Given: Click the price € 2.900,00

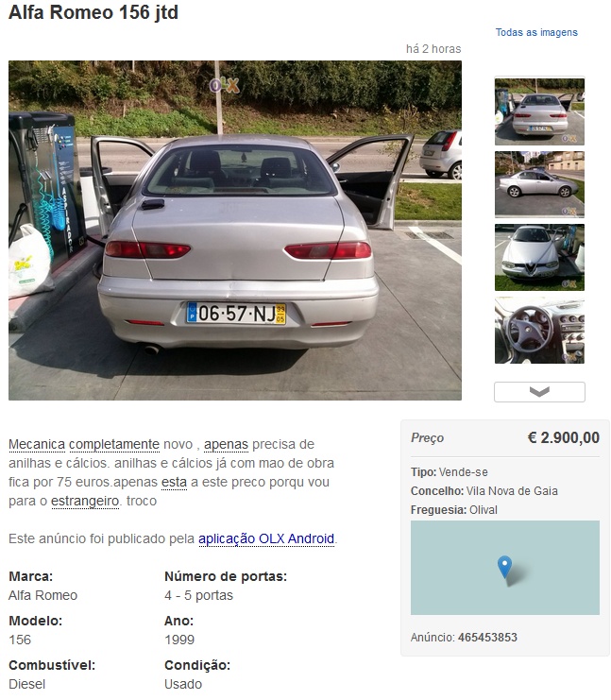Looking at the screenshot, I should (x=563, y=437).
